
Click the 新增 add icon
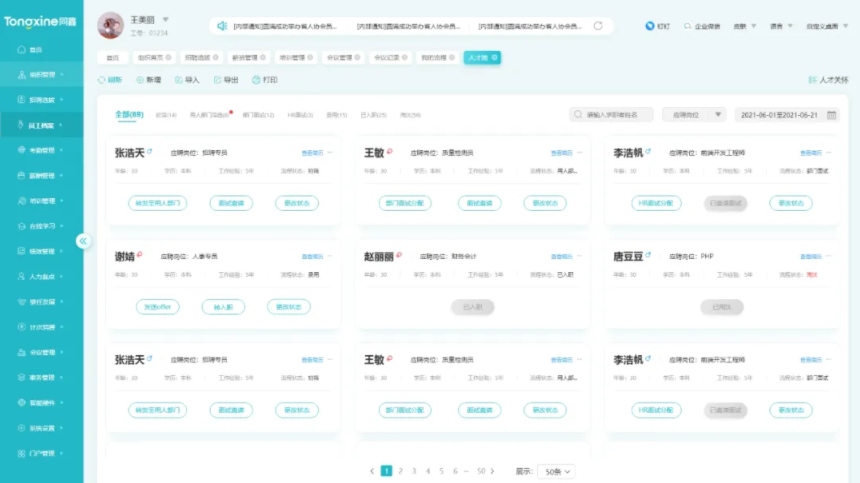[x=140, y=79]
